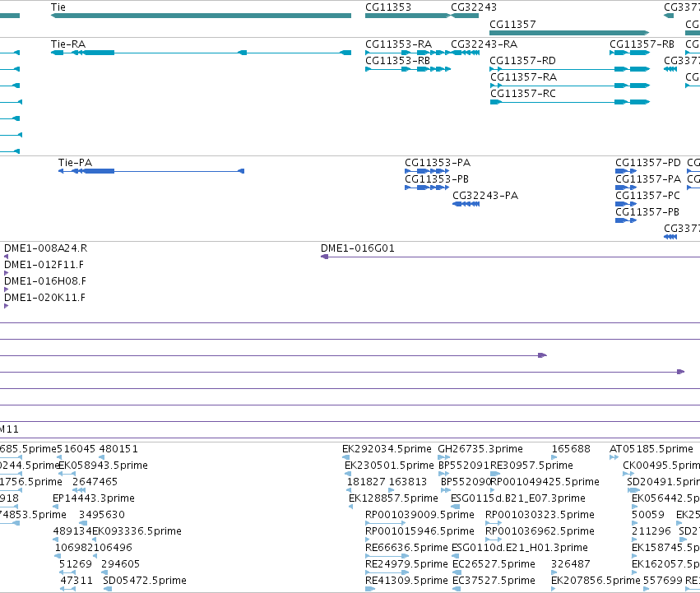Click feature 326487
Screen dimensions: 700x593
(571, 564)
